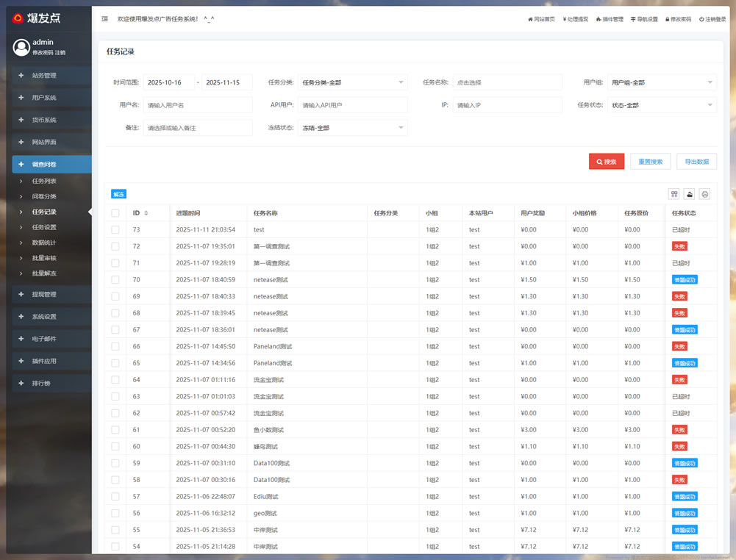Click the ID column sort arrows
Viewport: 736px width, 560px height.
tap(146, 213)
